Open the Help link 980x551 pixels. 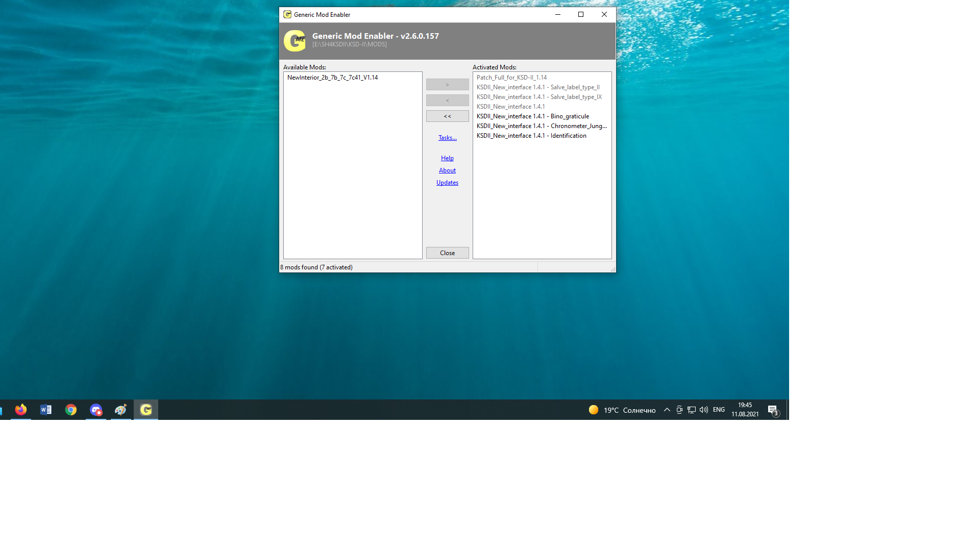coord(447,158)
